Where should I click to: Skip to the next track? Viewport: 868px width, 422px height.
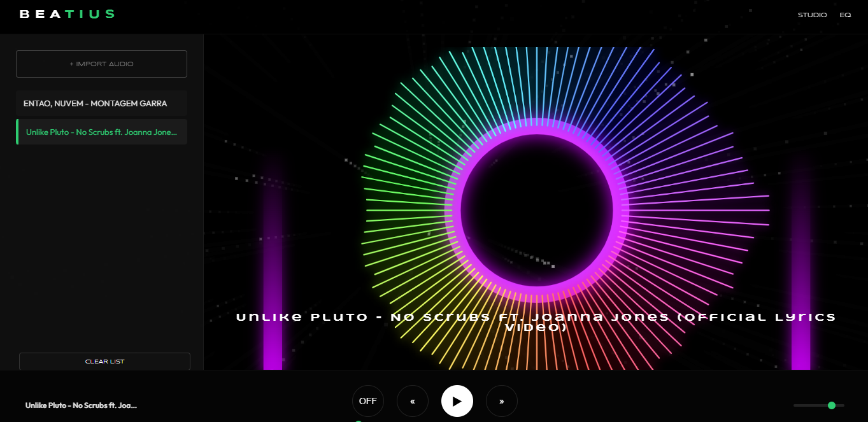(x=502, y=401)
